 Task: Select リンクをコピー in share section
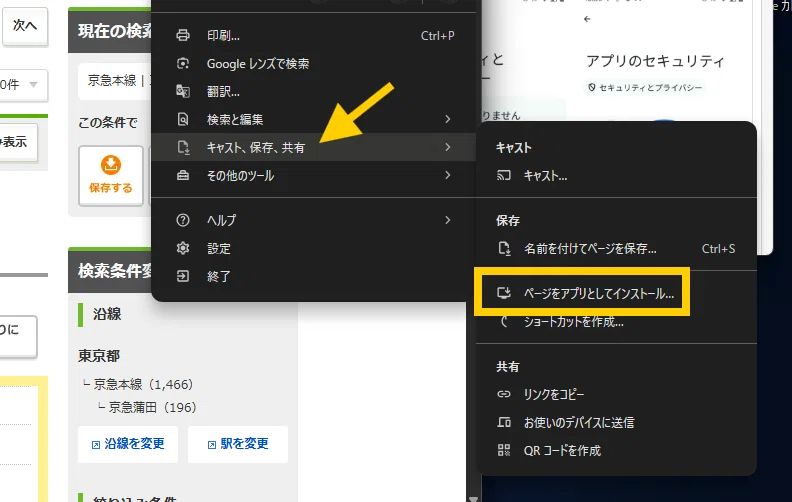point(616,394)
